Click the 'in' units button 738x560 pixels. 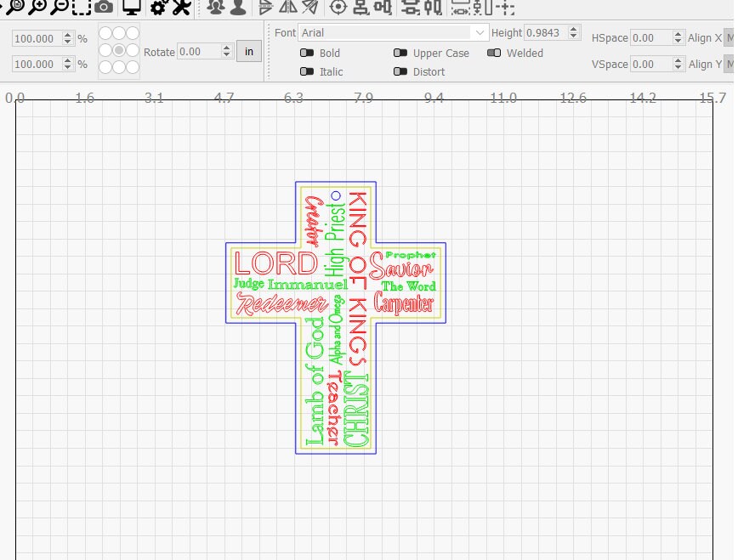pos(248,51)
